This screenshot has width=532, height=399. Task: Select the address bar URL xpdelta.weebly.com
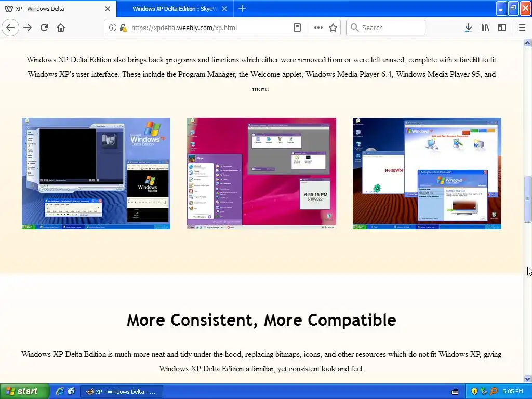[x=184, y=28]
